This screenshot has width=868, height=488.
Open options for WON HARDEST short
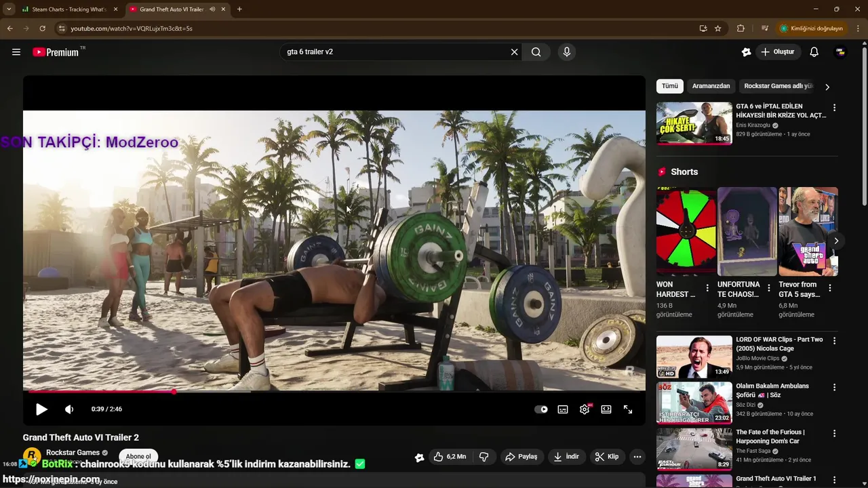click(x=707, y=288)
